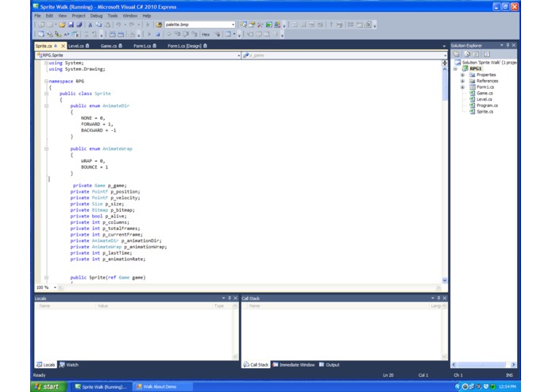Click the Start Page icon in main toolbar
The image size is (552, 392).
click(268, 25)
